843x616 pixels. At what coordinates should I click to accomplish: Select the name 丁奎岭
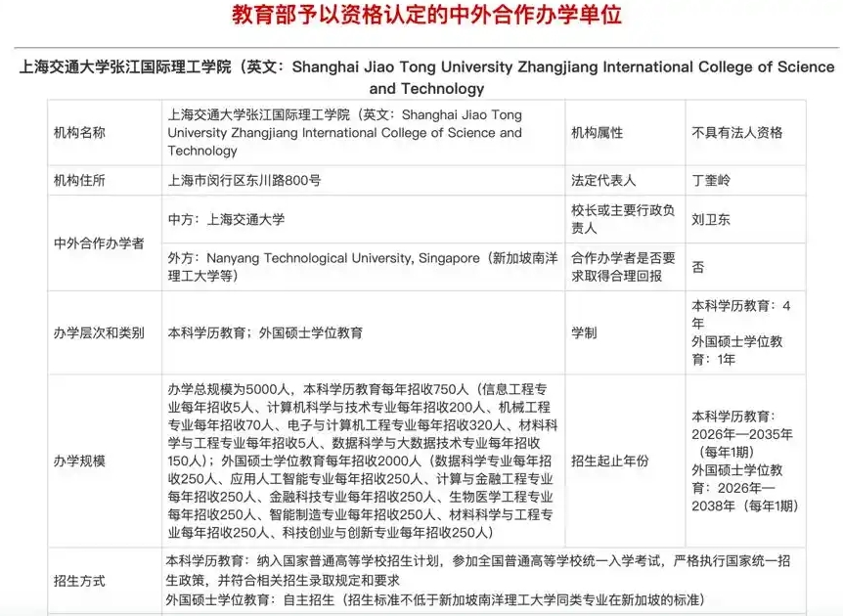(711, 181)
